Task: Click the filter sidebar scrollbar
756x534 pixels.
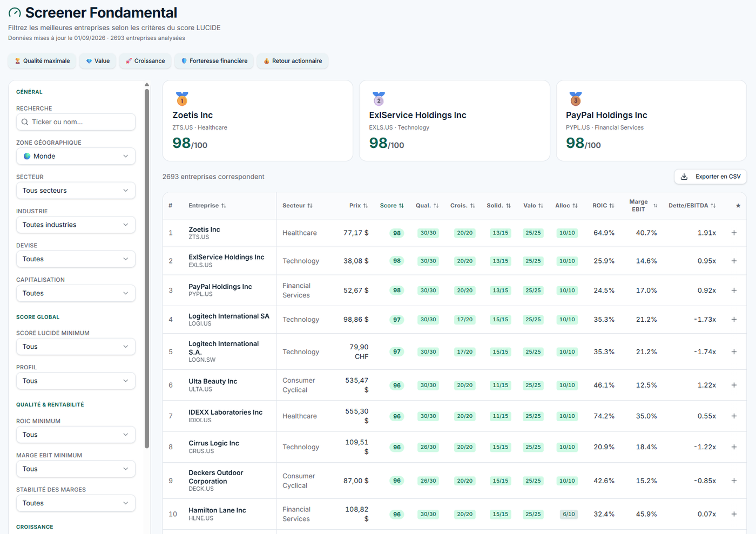Action: coord(146,268)
